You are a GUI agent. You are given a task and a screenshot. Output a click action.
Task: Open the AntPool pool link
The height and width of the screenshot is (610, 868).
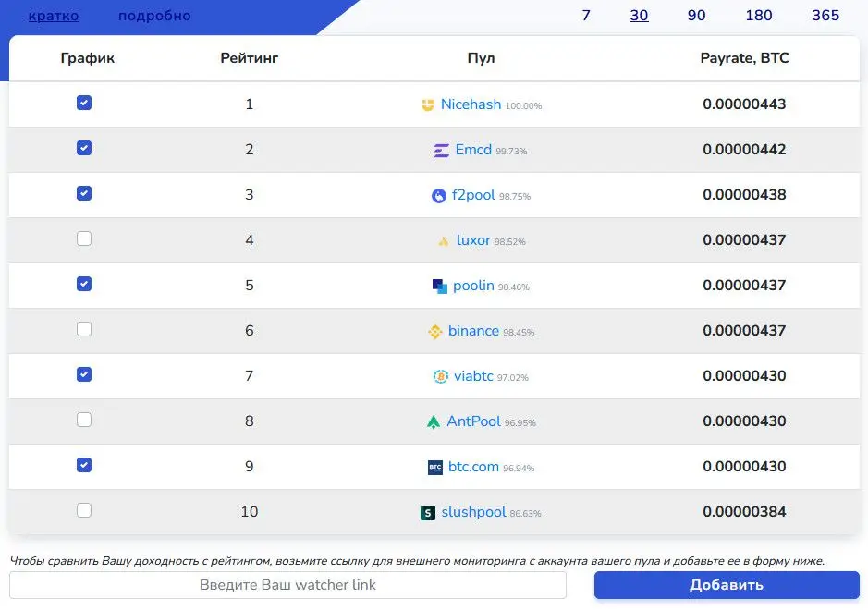point(473,421)
